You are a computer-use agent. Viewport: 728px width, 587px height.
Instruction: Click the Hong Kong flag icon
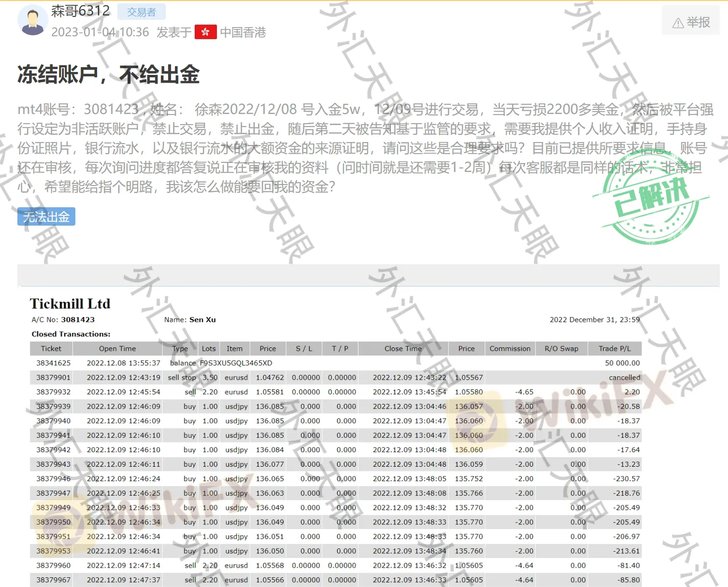point(206,32)
